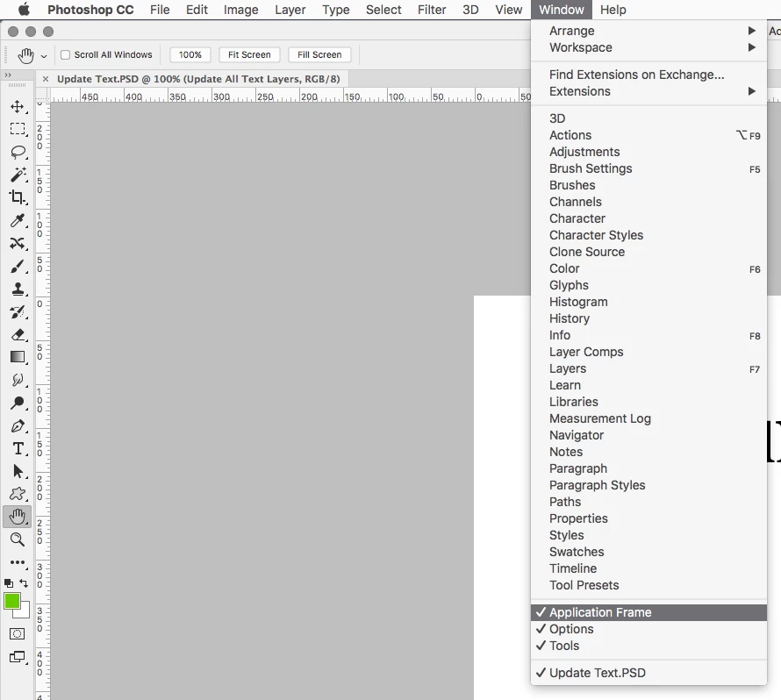Uncheck the Tools panel entry
Image resolution: width=781 pixels, height=700 pixels.
pyautogui.click(x=648, y=646)
